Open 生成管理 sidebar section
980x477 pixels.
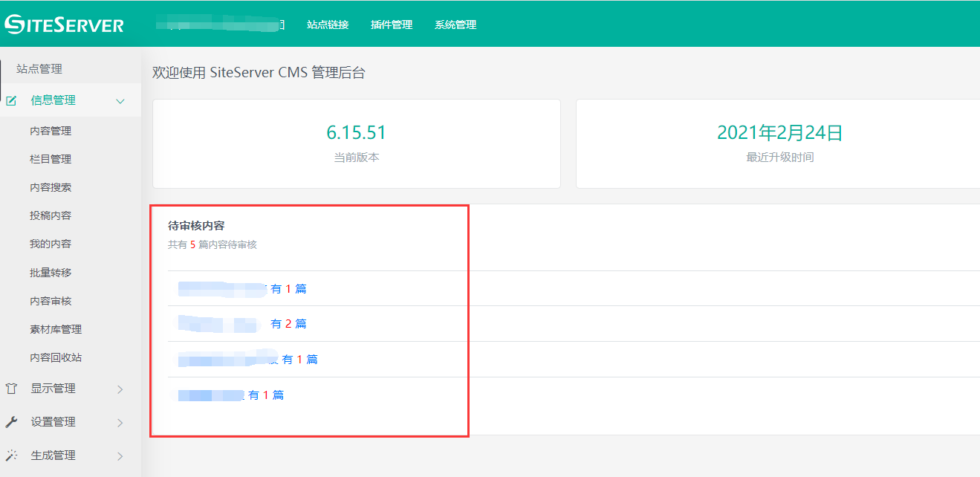tap(53, 455)
